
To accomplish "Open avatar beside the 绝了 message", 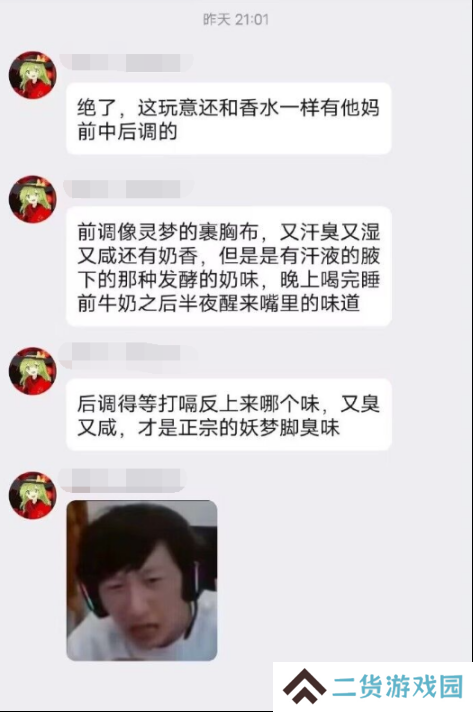I will tap(33, 75).
